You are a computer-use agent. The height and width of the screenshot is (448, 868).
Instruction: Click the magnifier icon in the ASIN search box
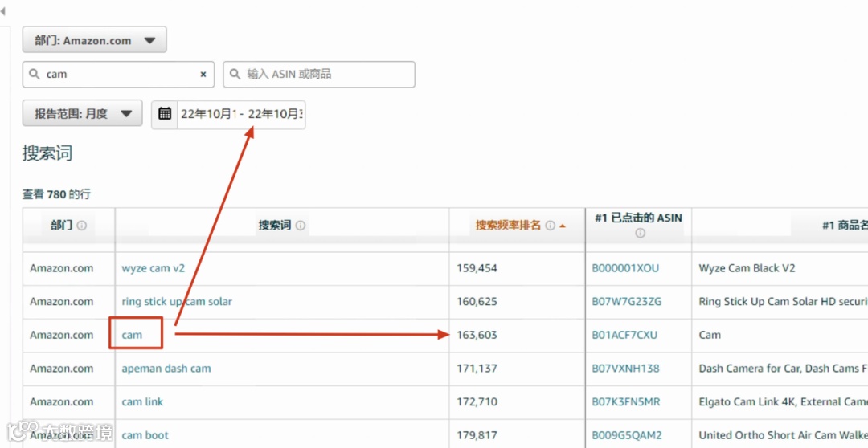[x=235, y=74]
